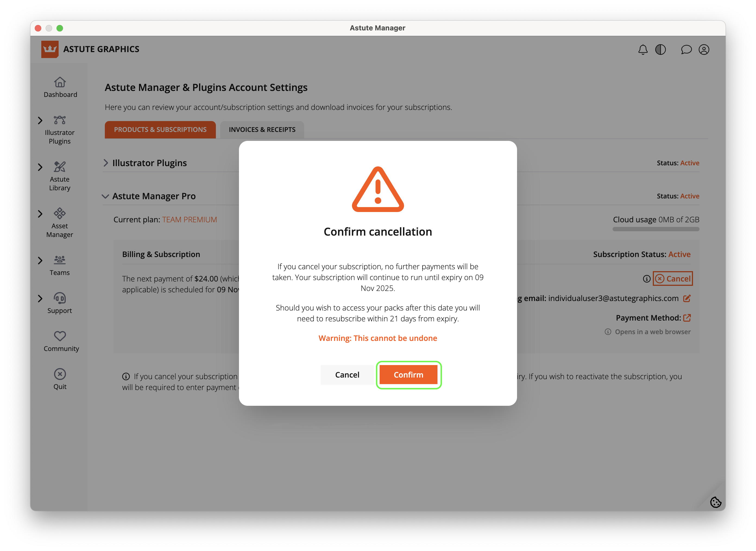This screenshot has height=551, width=756.
Task: Open the notifications bell icon
Action: coord(642,49)
